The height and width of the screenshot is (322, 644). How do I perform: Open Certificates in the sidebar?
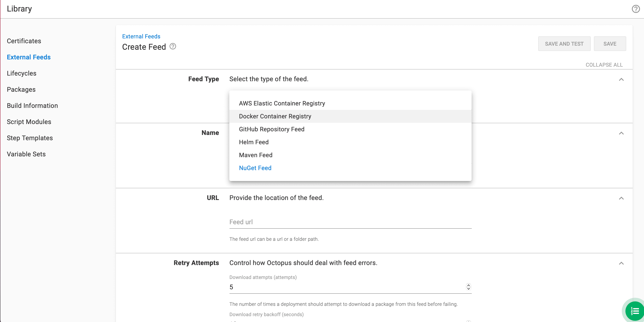pyautogui.click(x=24, y=41)
